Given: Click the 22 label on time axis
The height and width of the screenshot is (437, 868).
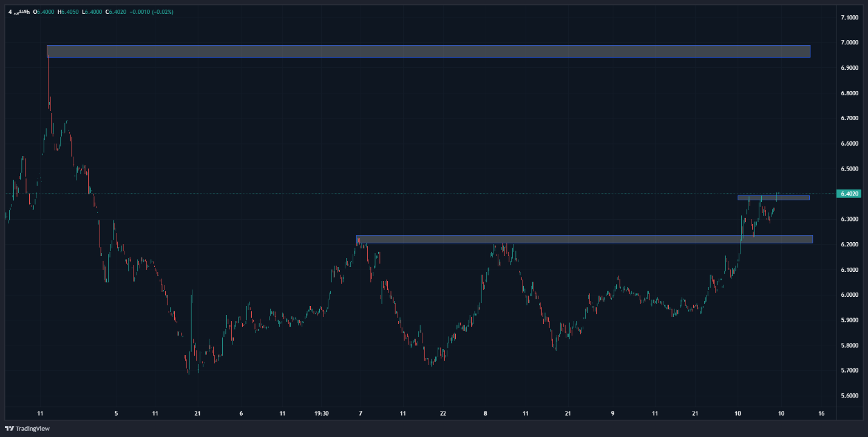Looking at the screenshot, I should (442, 413).
